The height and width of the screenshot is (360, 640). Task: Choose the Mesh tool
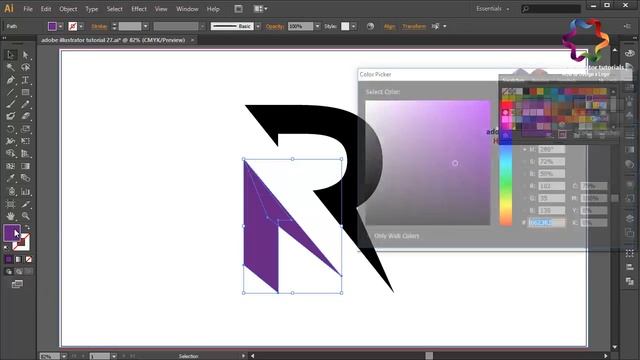pos(11,166)
